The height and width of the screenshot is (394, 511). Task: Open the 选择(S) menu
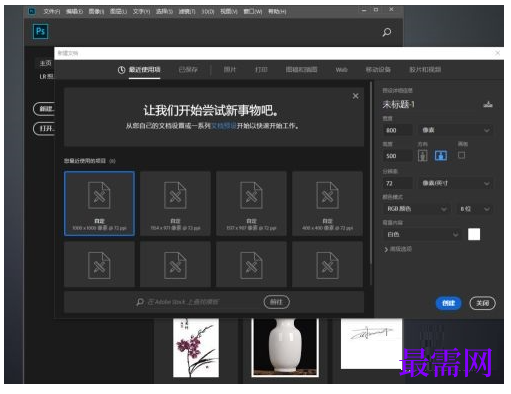[164, 12]
